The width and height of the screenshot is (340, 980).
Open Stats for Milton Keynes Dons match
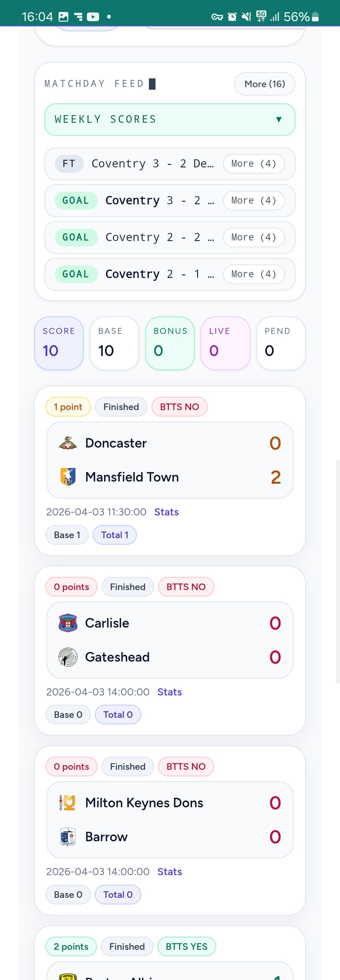[x=169, y=871]
